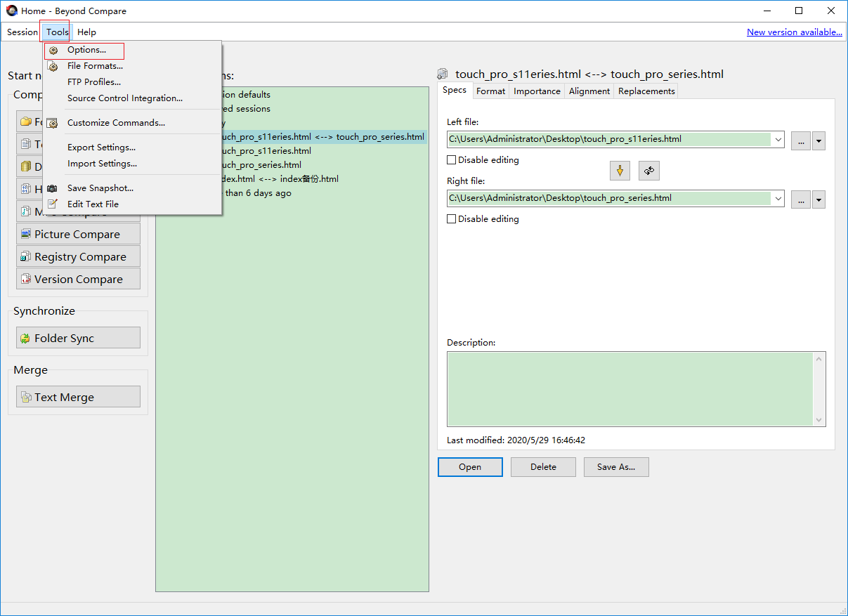Choose Import Settings... from menu
Image resolution: width=848 pixels, height=616 pixels.
pos(102,164)
